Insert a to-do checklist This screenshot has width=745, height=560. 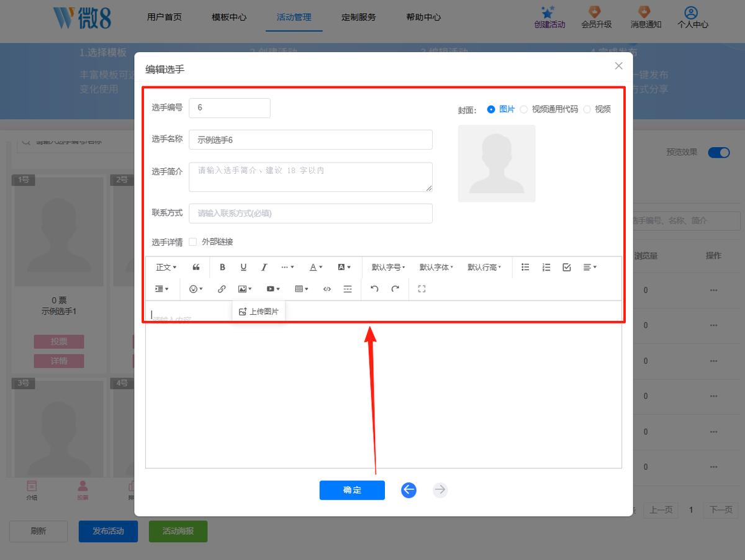[567, 268]
